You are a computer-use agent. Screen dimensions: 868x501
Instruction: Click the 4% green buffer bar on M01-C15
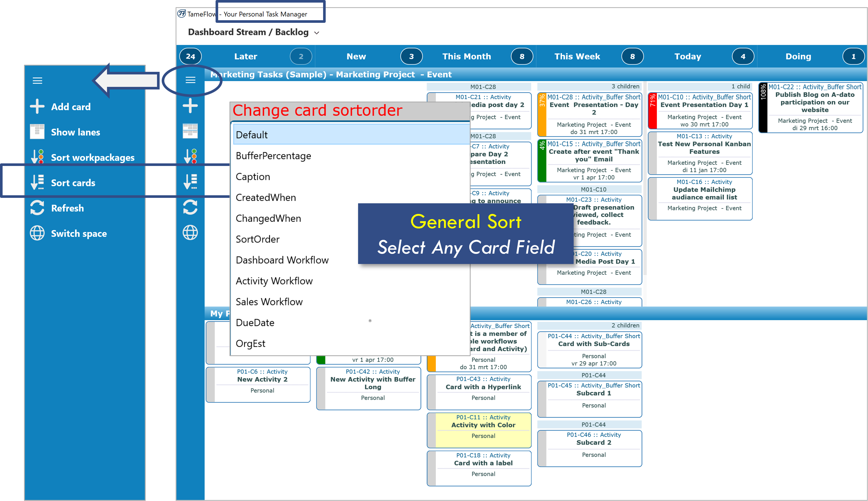click(x=542, y=161)
